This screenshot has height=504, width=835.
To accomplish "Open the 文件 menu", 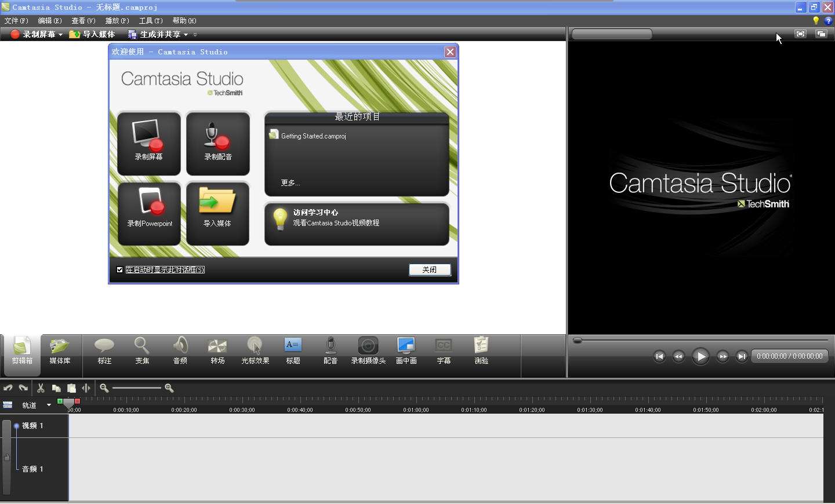I will [16, 21].
